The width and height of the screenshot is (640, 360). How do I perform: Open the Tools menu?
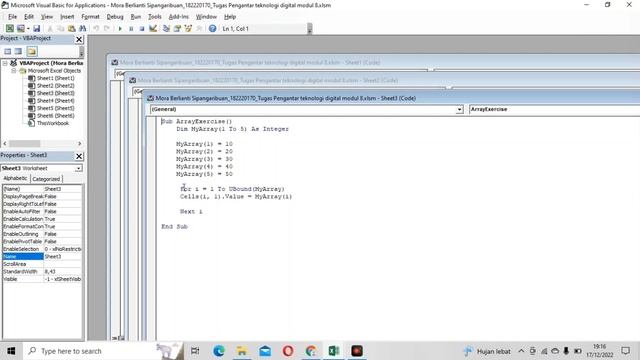(x=154, y=17)
